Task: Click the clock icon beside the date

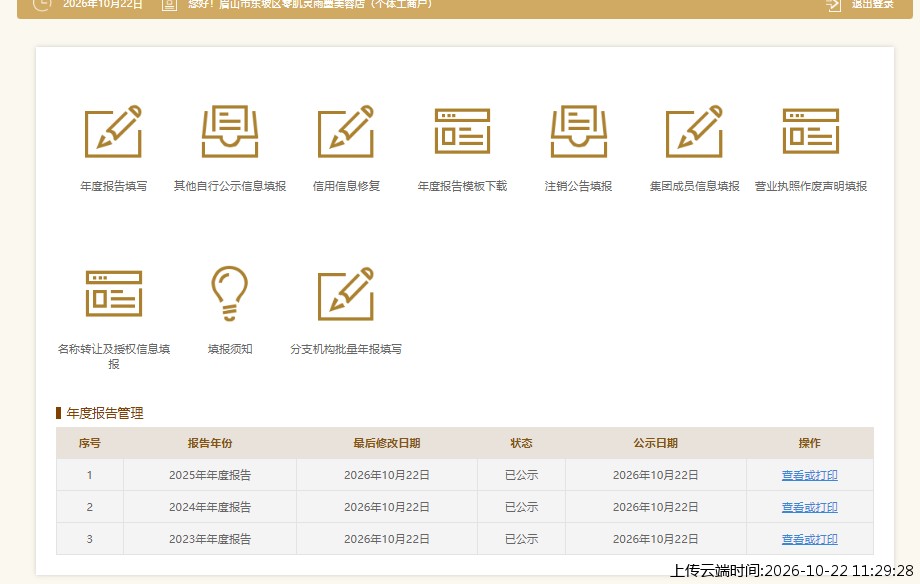Action: pos(42,4)
